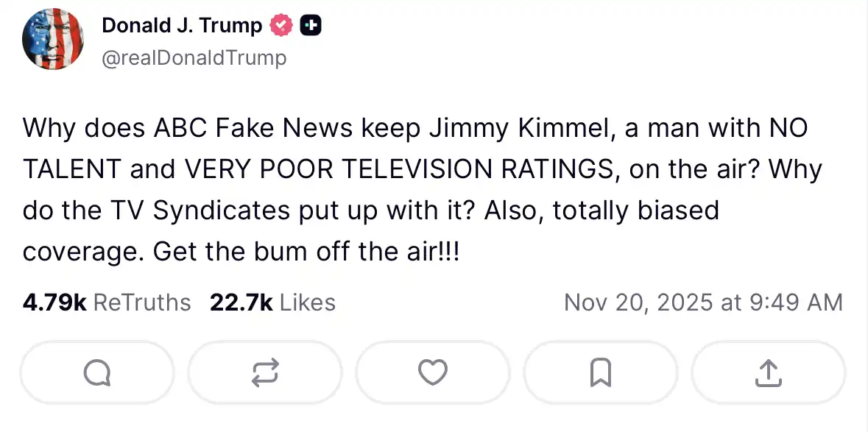The image size is (868, 432).
Task: Open the share upload icon
Action: (768, 373)
